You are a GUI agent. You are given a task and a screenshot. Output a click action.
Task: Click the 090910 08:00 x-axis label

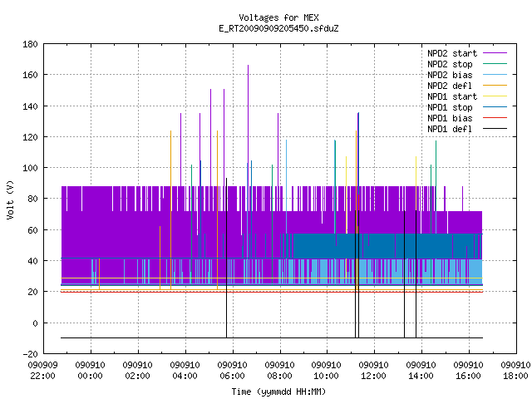pos(279,371)
